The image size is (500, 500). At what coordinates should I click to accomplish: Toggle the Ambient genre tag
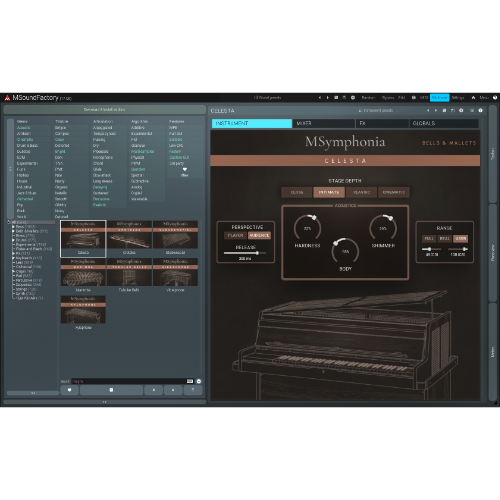pos(24,134)
